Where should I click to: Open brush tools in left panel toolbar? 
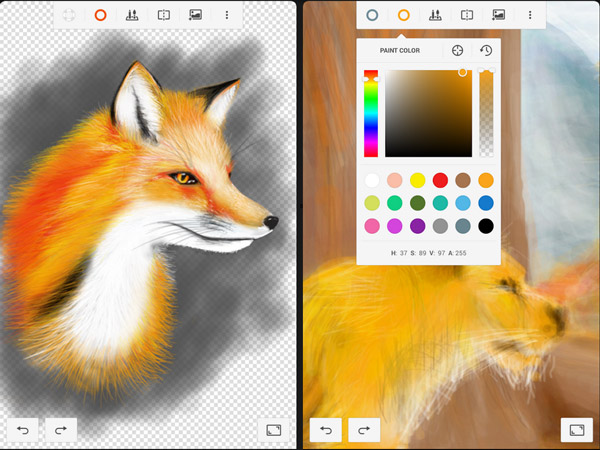tap(132, 15)
